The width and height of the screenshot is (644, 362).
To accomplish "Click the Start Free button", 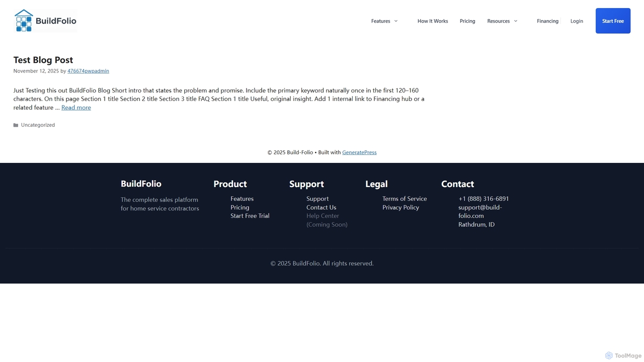I will tap(613, 21).
